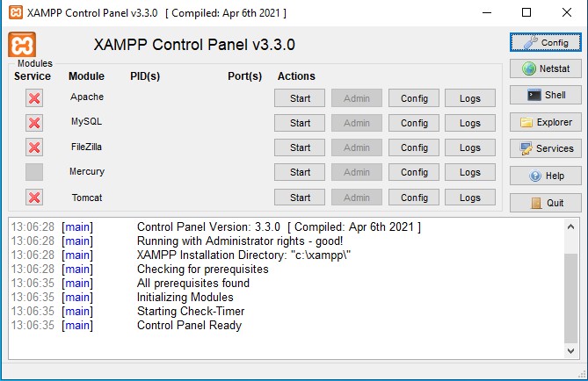Open Config options for Apache
The width and height of the screenshot is (588, 381).
[413, 98]
